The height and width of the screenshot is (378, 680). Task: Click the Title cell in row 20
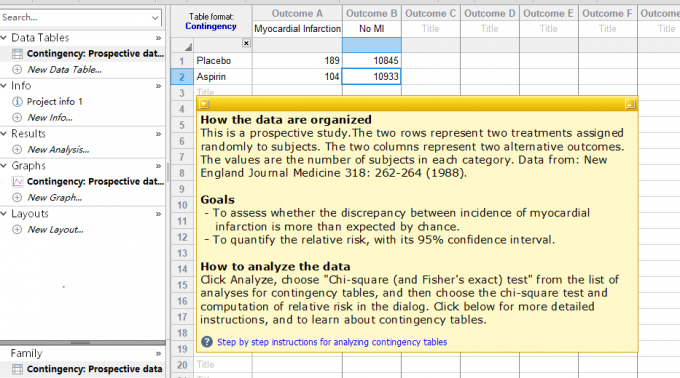click(222, 365)
